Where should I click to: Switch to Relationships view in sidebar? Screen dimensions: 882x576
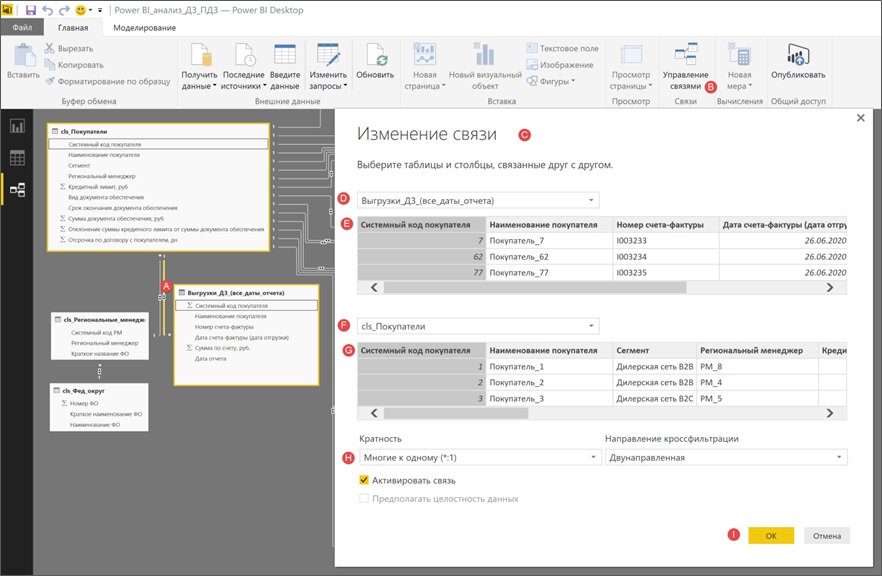click(x=17, y=190)
